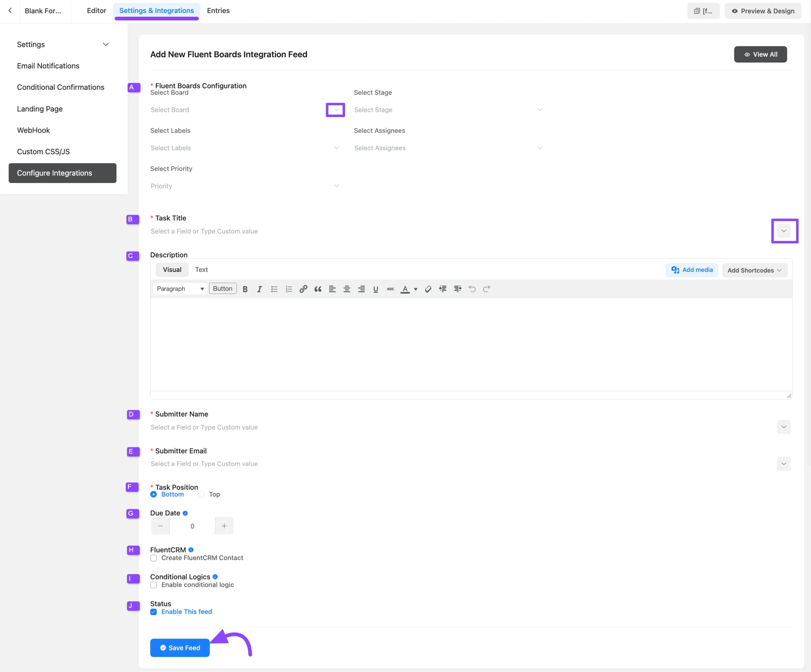Insert a link in the description
811x672 pixels.
[x=303, y=289]
